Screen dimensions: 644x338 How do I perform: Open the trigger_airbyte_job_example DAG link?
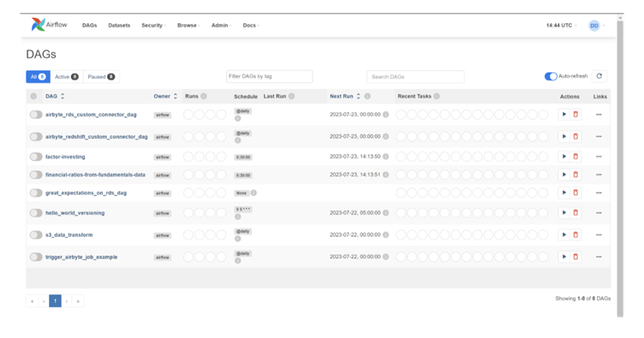(x=81, y=257)
